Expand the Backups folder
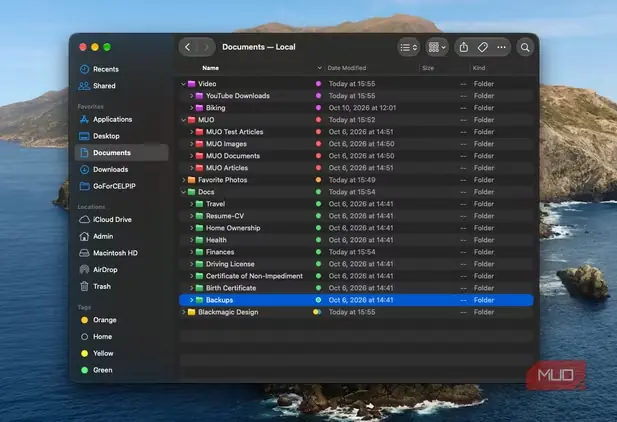 (191, 300)
